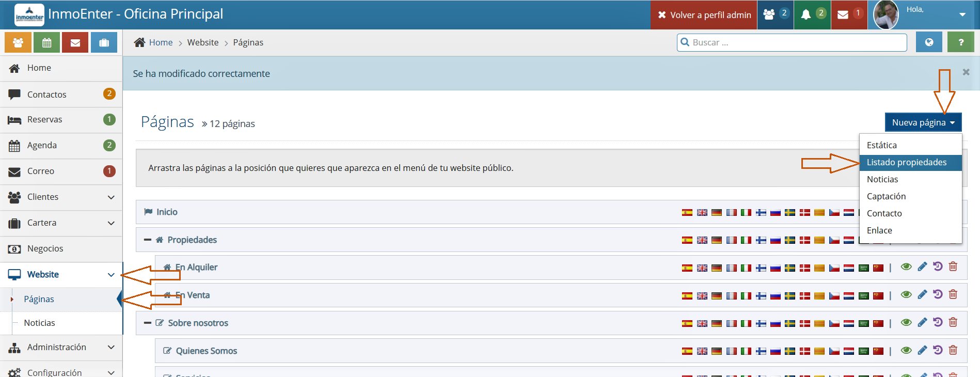The image size is (980, 377).
Task: Choose Captación page type
Action: [910, 196]
